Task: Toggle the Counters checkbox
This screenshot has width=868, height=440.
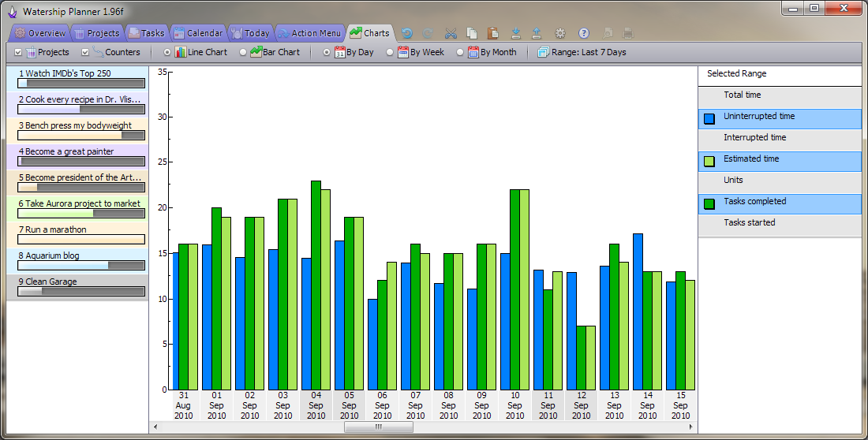Action: (x=86, y=52)
